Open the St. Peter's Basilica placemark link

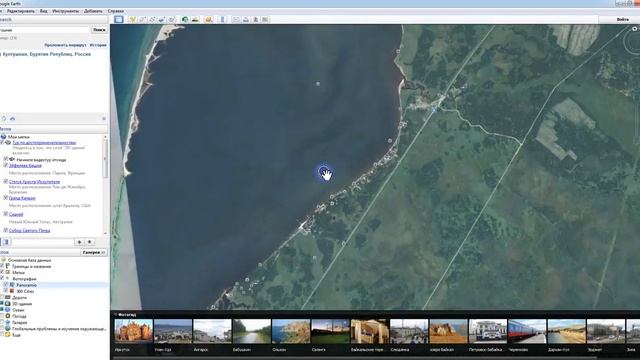[29, 230]
